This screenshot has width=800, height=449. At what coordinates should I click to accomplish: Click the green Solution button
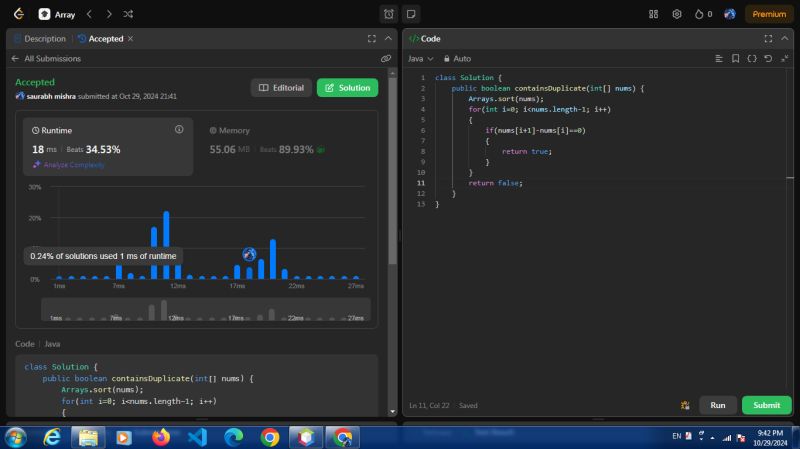pos(347,88)
